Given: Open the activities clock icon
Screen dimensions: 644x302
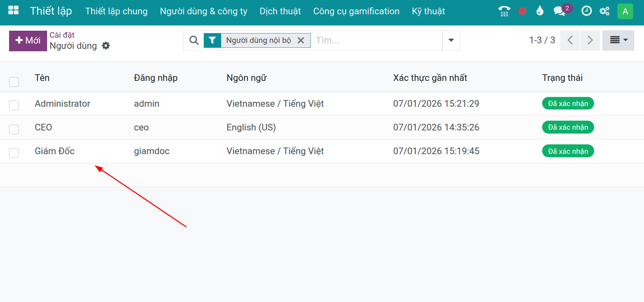Looking at the screenshot, I should point(586,11).
